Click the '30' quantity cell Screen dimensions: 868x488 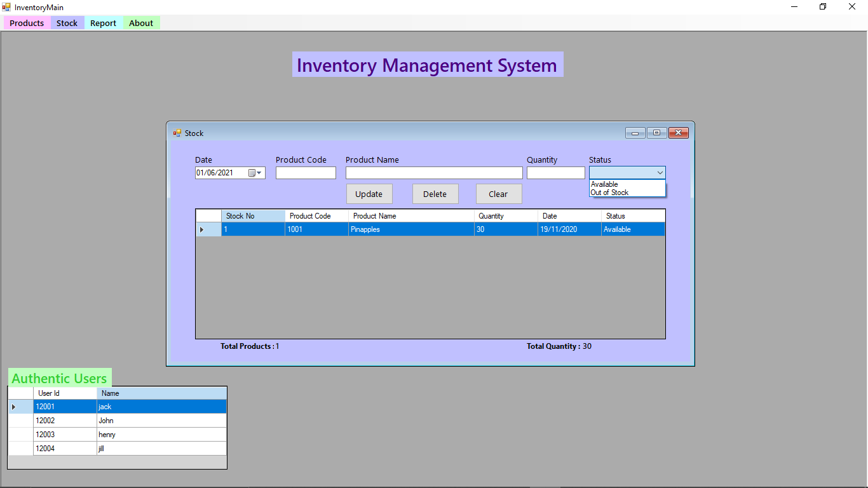click(506, 229)
